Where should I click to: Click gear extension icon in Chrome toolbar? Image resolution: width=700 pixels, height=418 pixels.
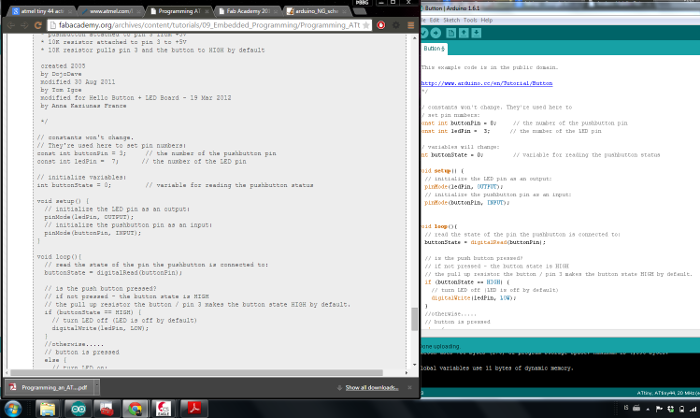(x=396, y=25)
